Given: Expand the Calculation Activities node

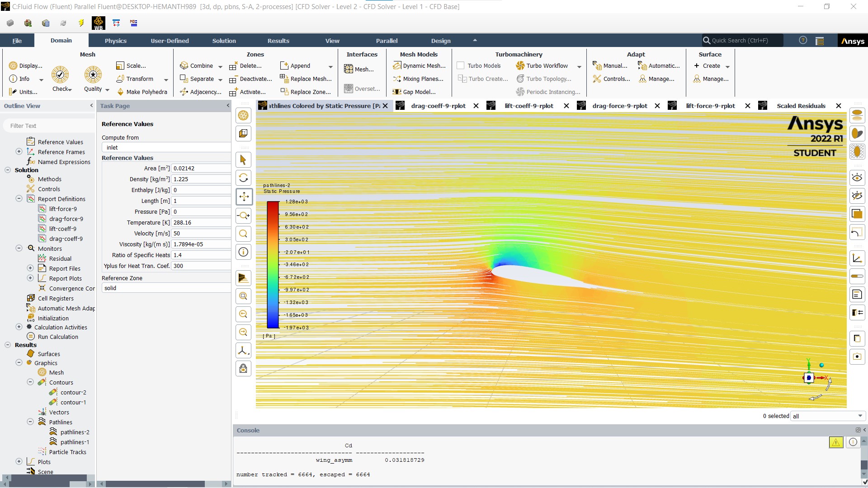Looking at the screenshot, I should [19, 327].
